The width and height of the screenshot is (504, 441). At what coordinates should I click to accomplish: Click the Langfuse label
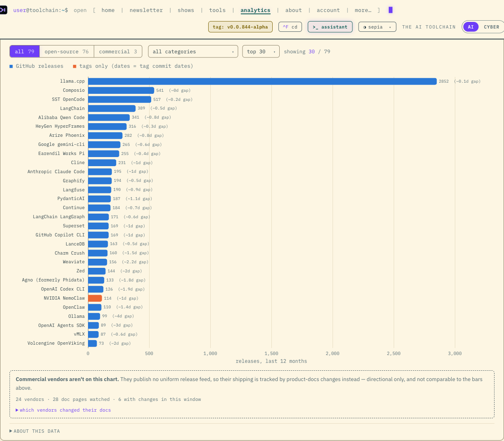[x=74, y=190]
